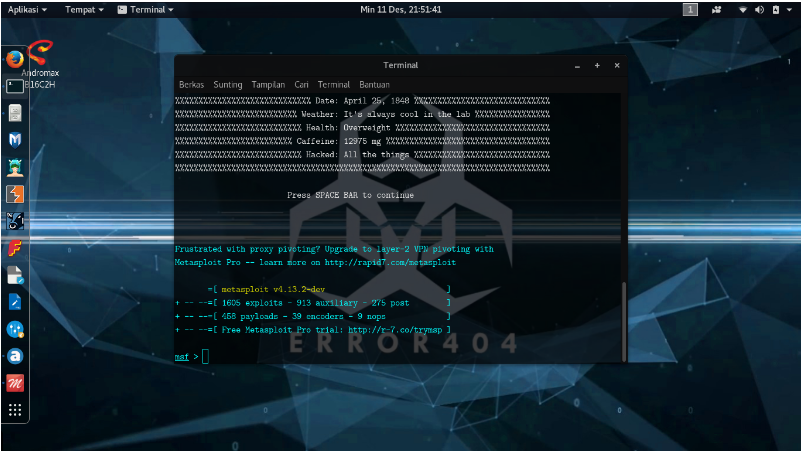Click the Terminal icon in the dock
Viewport: 802px width, 451px height.
pos(15,86)
